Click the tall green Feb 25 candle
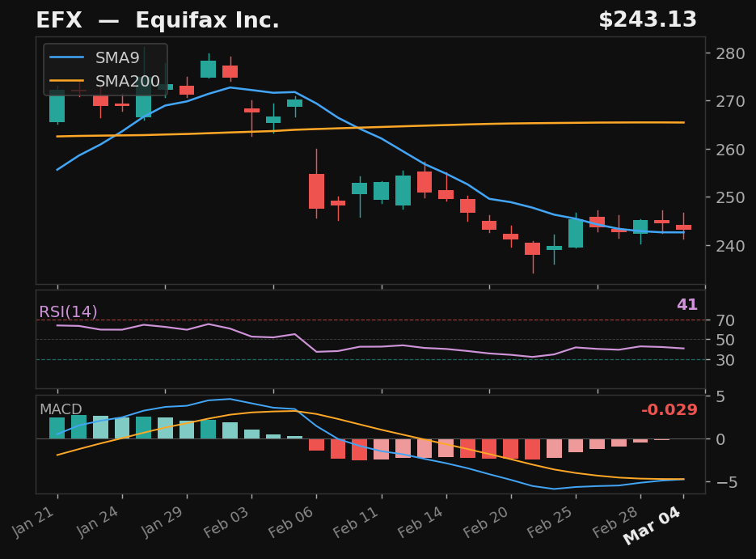This screenshot has height=559, width=756. [576, 234]
